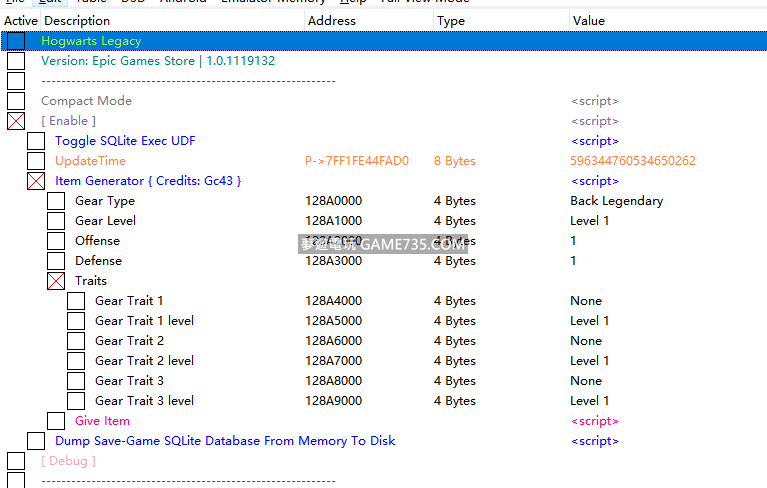Check the Give Item script box

tap(56, 421)
